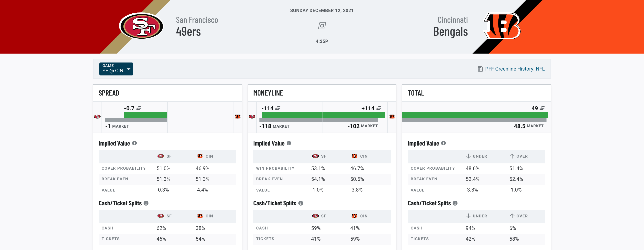Click 49ers logo left of the moneyline bar

click(x=252, y=117)
